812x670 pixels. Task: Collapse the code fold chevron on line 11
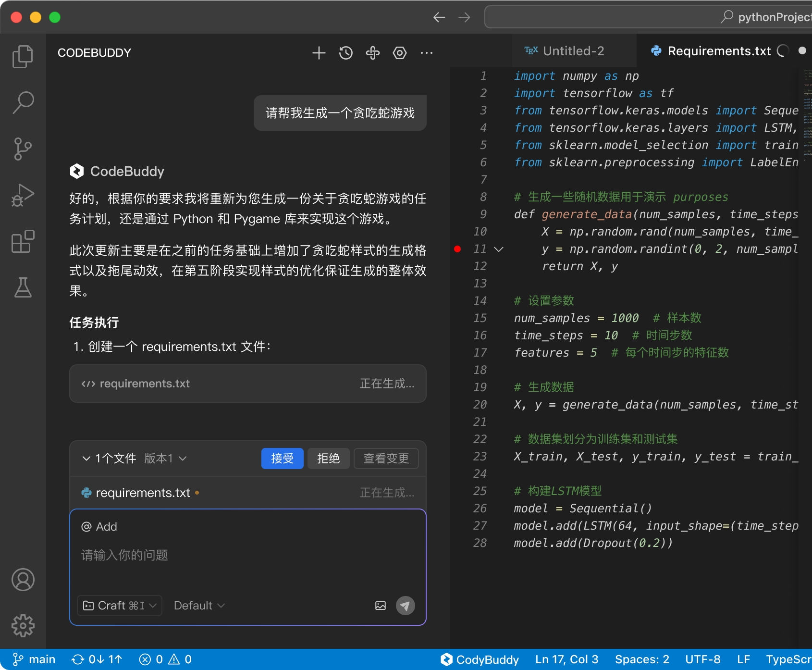click(499, 249)
